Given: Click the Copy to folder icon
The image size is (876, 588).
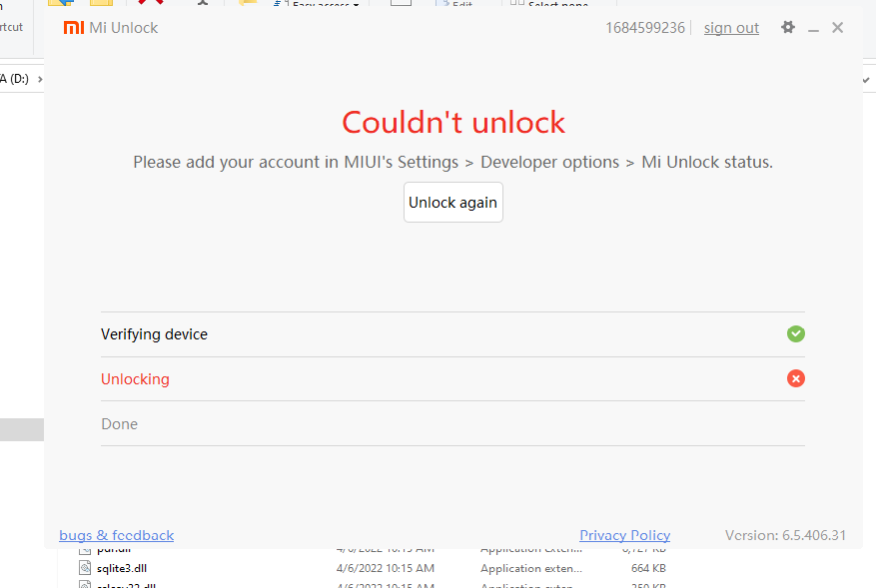Looking at the screenshot, I should 100,3.
